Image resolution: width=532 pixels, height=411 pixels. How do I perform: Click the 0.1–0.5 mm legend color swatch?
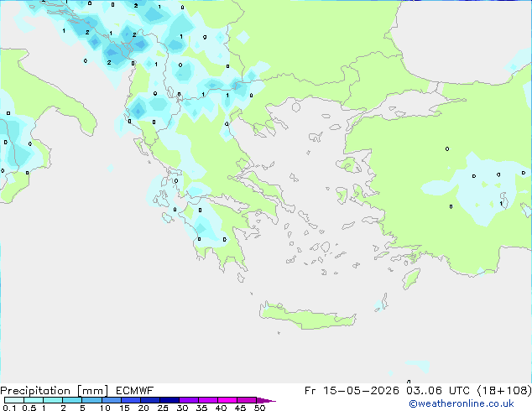tap(14, 400)
